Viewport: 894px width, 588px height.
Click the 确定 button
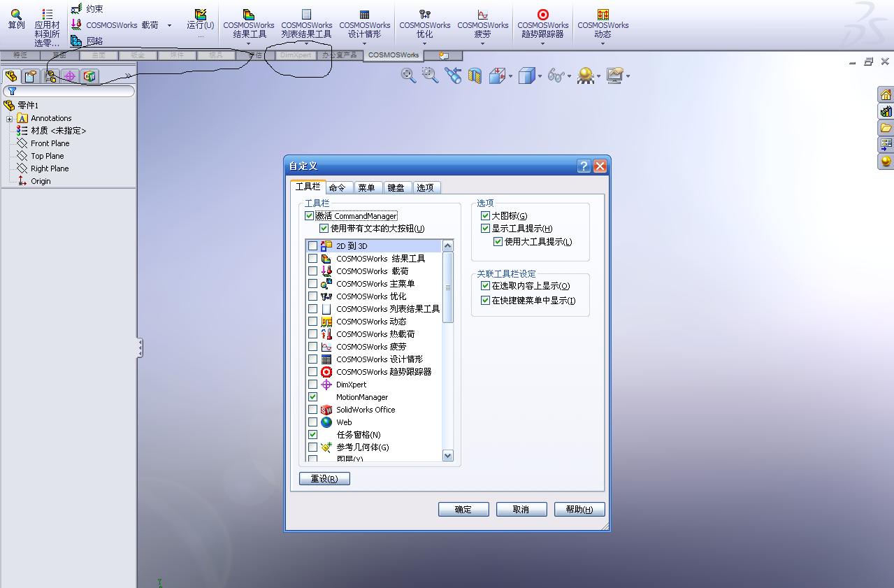click(463, 510)
